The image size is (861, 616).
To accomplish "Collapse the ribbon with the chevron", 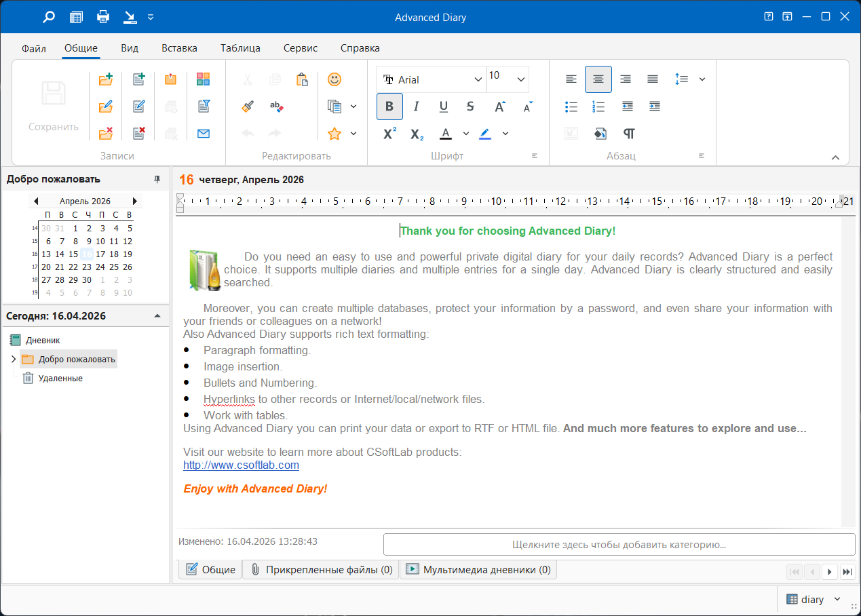I will click(836, 157).
